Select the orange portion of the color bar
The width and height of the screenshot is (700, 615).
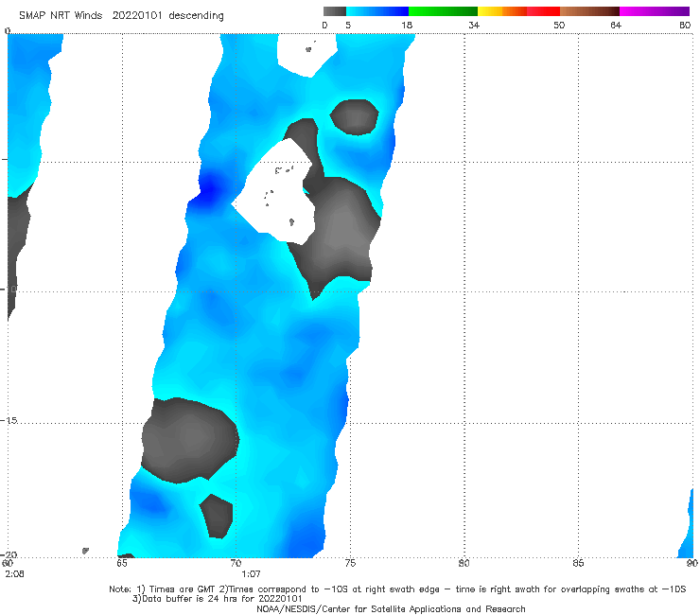[515, 11]
